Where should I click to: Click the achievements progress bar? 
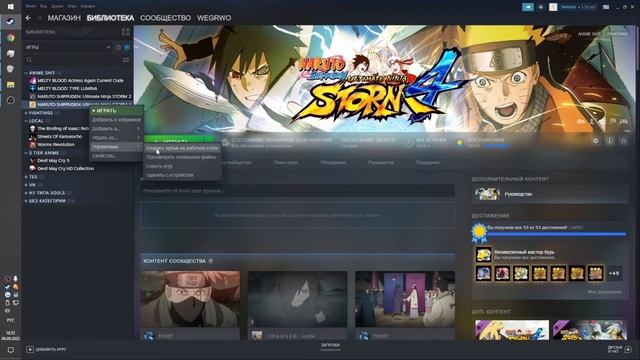tap(556, 234)
